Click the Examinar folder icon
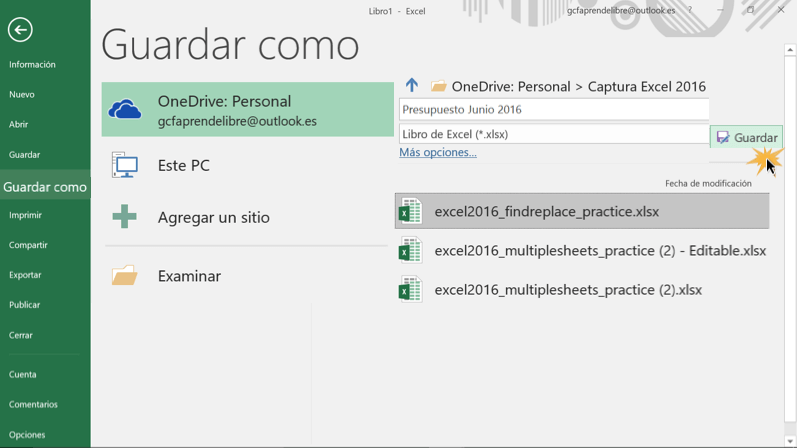 tap(125, 275)
